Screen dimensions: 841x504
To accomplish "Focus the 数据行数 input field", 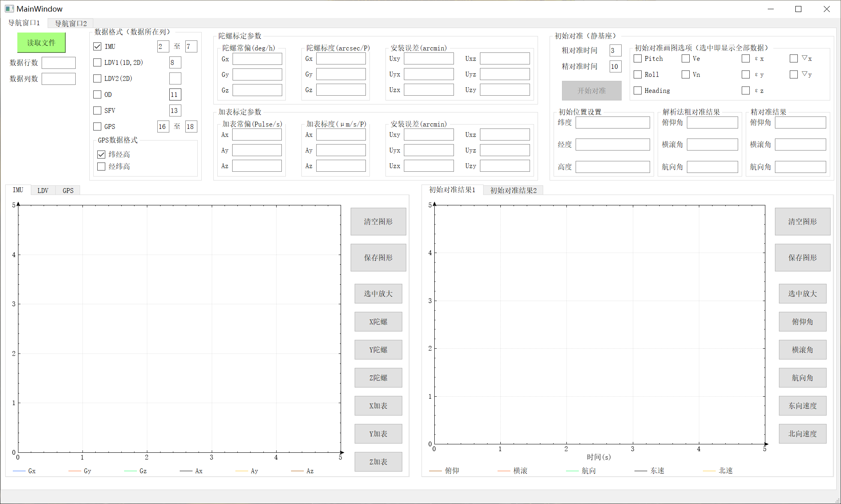I will point(58,62).
